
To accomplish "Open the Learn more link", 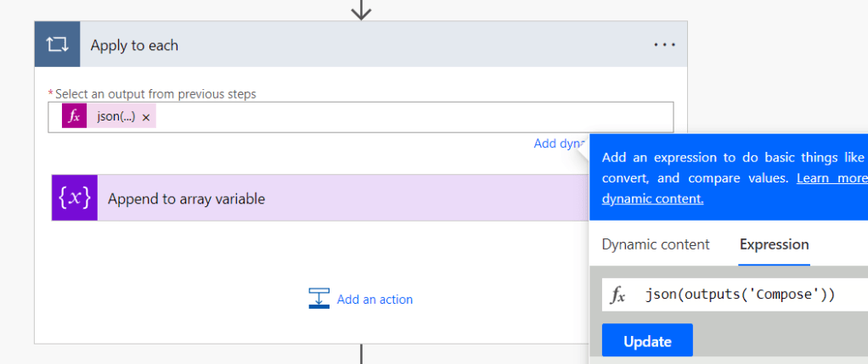I will point(831,179).
